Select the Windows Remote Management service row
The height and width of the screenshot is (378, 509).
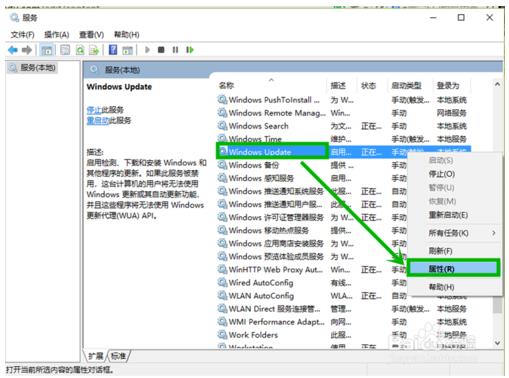343,113
